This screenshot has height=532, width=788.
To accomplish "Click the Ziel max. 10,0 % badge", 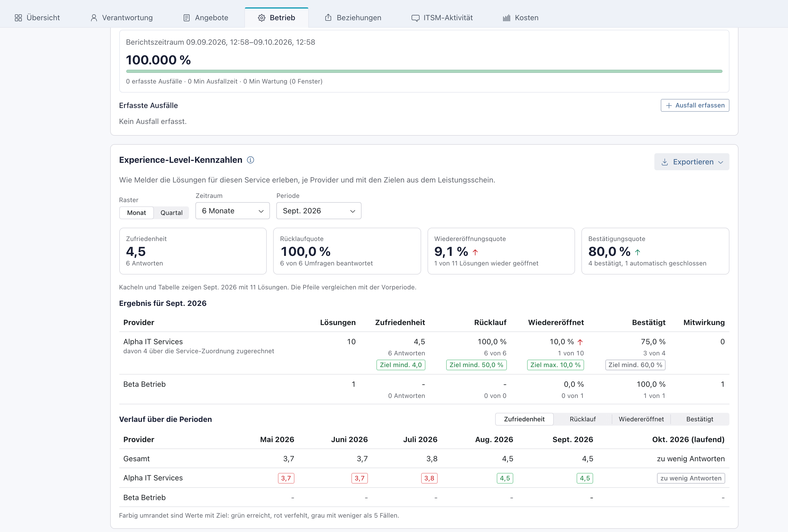I will 555,365.
